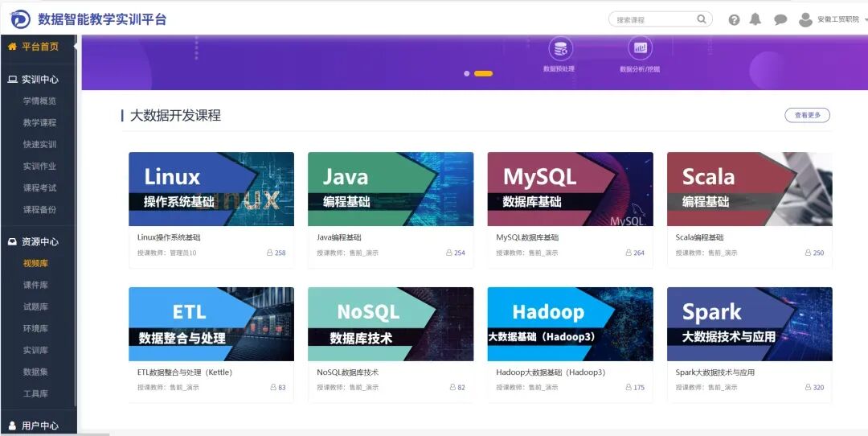The image size is (868, 436).
Task: Select the active orange banner carousel indicator
Action: click(x=483, y=73)
